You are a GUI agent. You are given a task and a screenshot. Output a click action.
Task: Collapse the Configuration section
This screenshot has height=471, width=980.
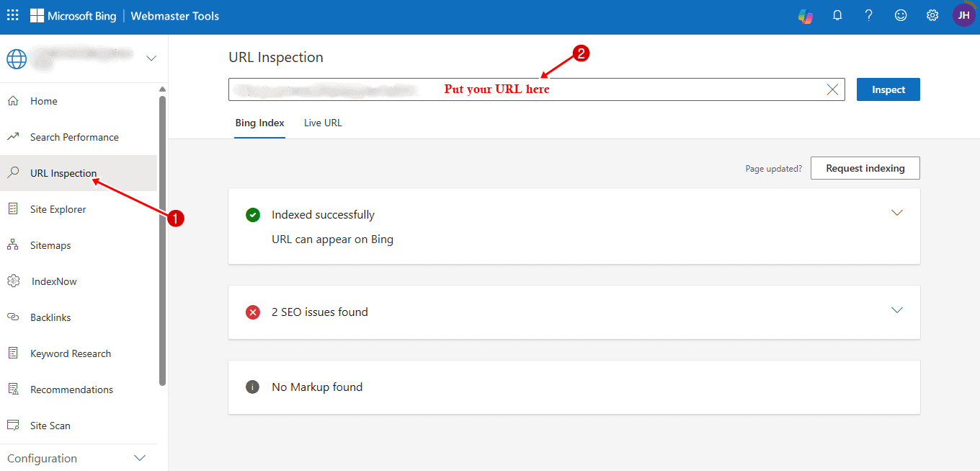click(140, 458)
